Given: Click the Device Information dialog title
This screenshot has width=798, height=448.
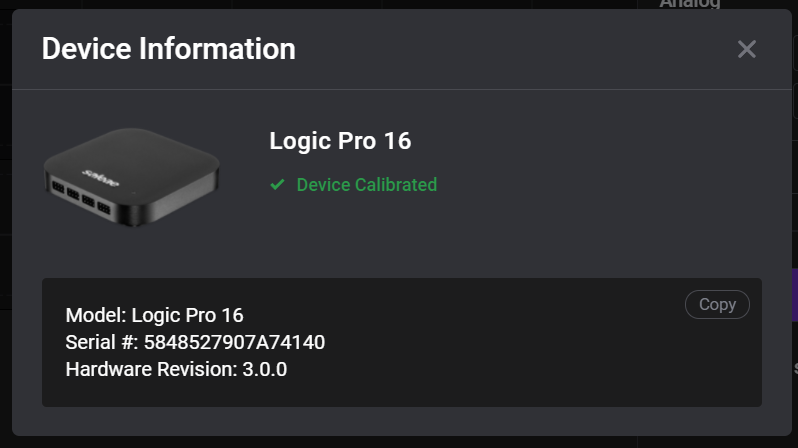Looking at the screenshot, I should pyautogui.click(x=168, y=48).
